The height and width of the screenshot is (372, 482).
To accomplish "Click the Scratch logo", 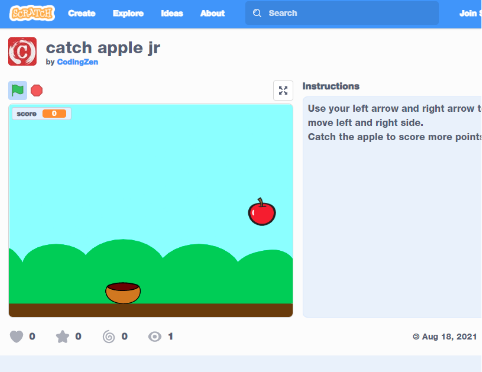I will click(32, 13).
